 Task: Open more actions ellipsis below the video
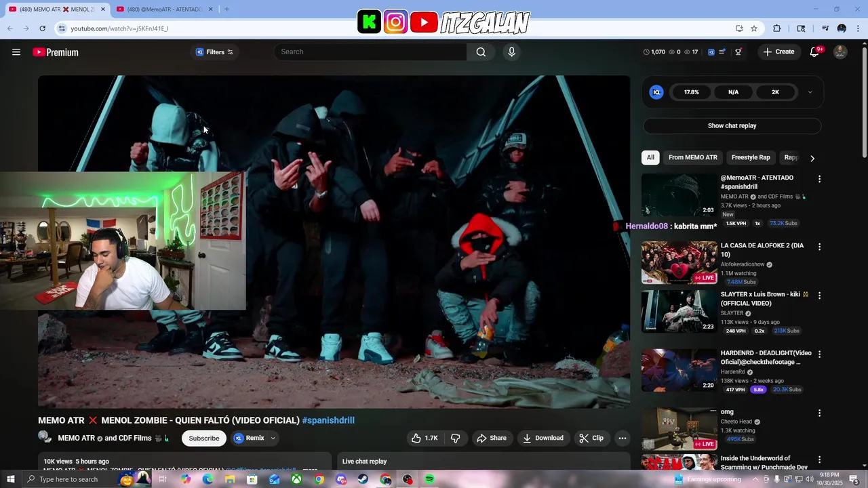point(622,438)
